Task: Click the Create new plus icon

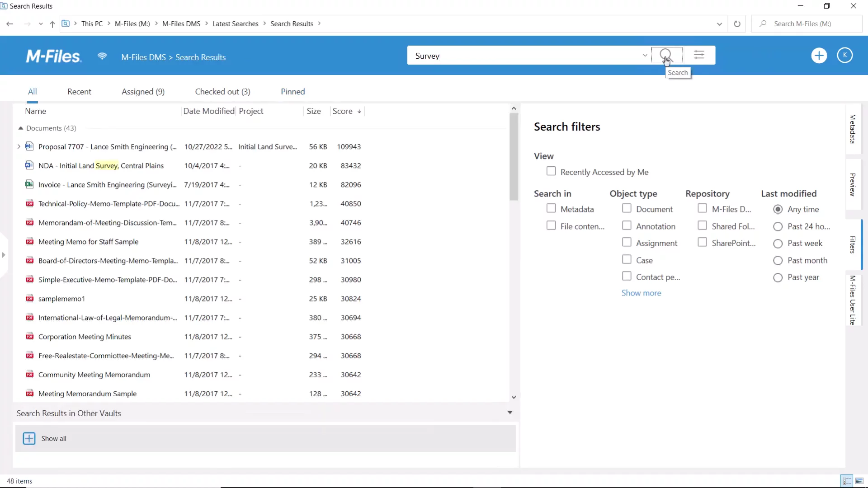Action: [x=819, y=56]
